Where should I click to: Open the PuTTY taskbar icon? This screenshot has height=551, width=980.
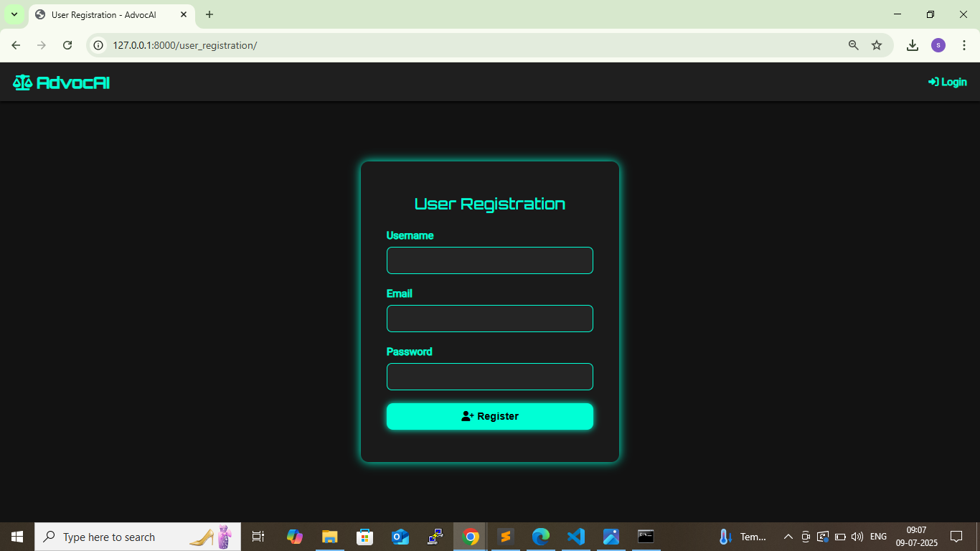(x=435, y=537)
